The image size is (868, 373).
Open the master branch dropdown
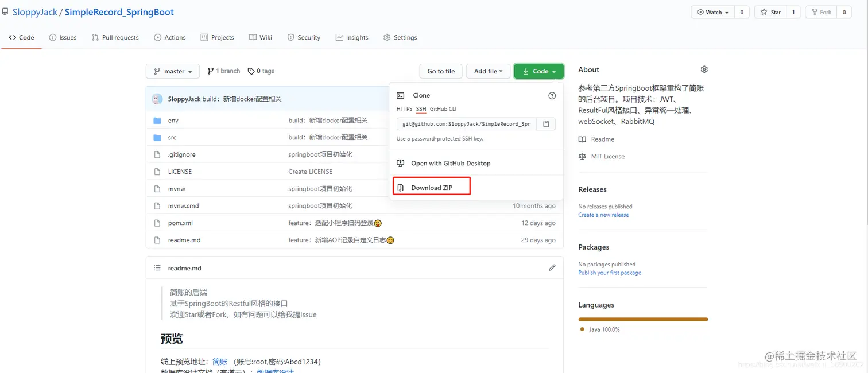[173, 71]
